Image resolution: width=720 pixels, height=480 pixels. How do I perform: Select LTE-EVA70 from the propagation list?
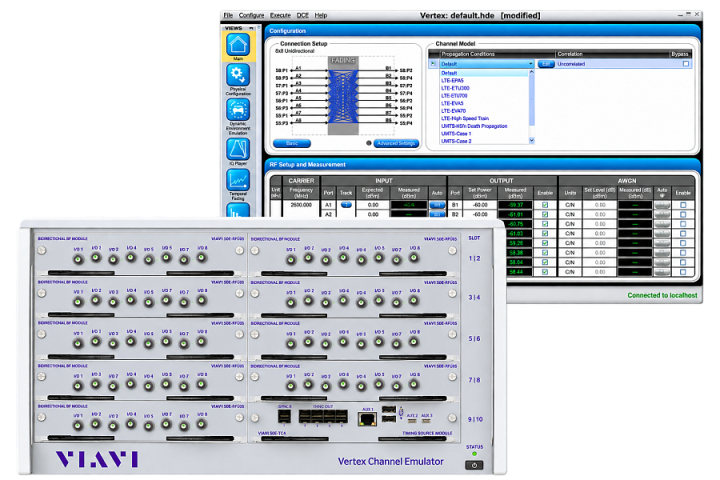pos(484,111)
